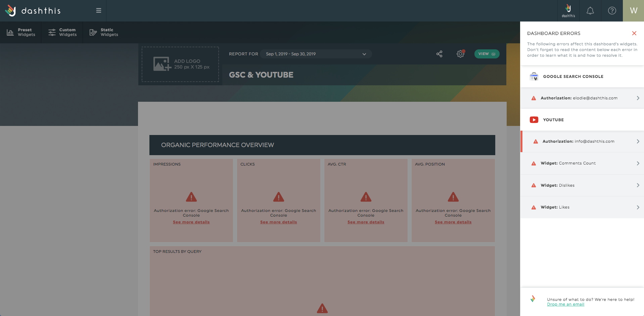
Task: Expand info@dashthis.com authorization error
Action: coord(582,141)
